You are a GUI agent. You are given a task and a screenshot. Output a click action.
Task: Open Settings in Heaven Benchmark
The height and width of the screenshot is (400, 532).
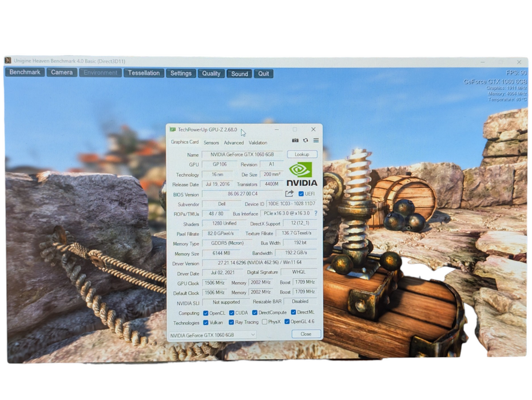[181, 73]
